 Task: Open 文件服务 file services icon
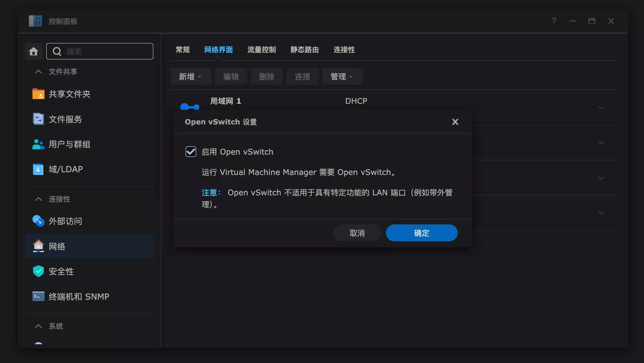click(38, 119)
